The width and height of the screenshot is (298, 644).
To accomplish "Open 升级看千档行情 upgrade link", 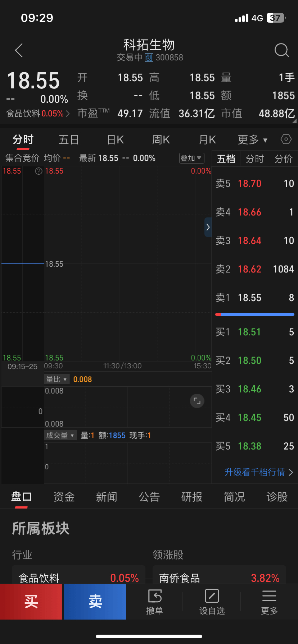I will pos(258,472).
